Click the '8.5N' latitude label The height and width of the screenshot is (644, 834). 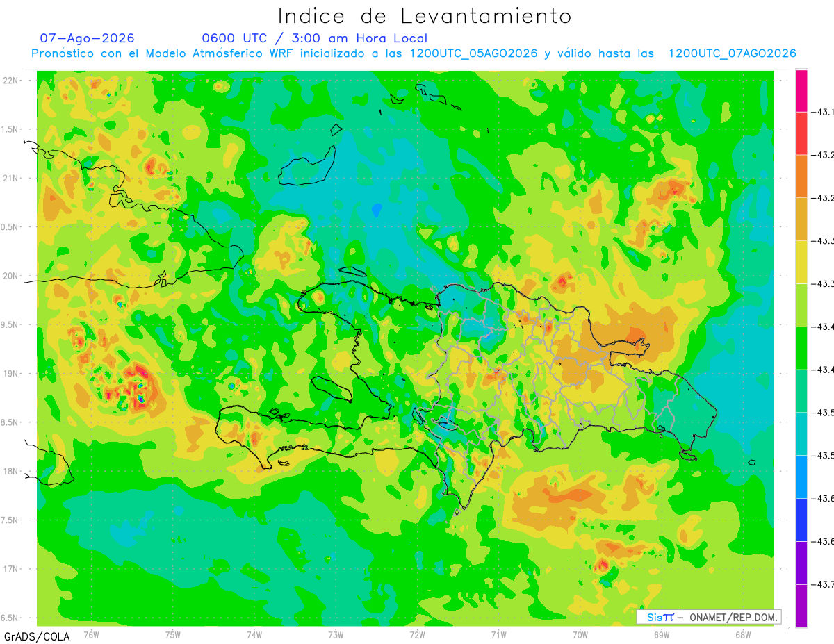pos(10,422)
